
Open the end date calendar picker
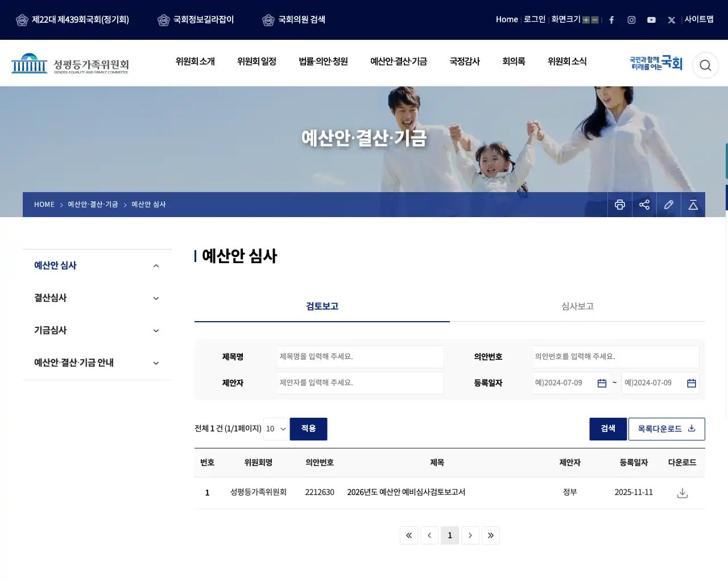692,383
